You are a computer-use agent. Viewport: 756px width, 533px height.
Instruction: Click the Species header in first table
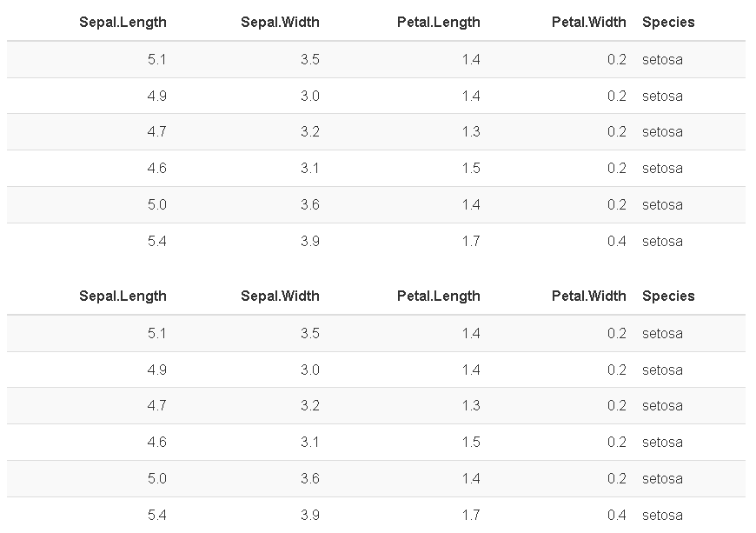click(x=668, y=23)
